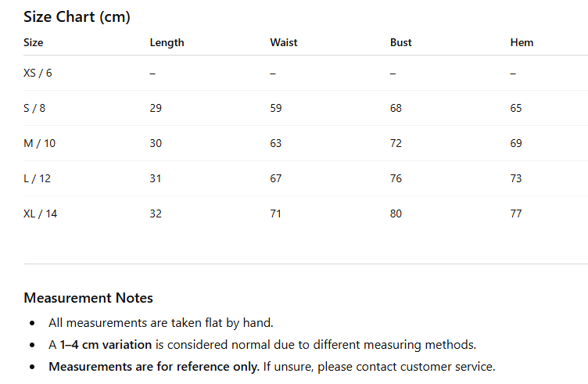Click the Hem column header
This screenshot has height=384, width=588.
click(x=522, y=42)
